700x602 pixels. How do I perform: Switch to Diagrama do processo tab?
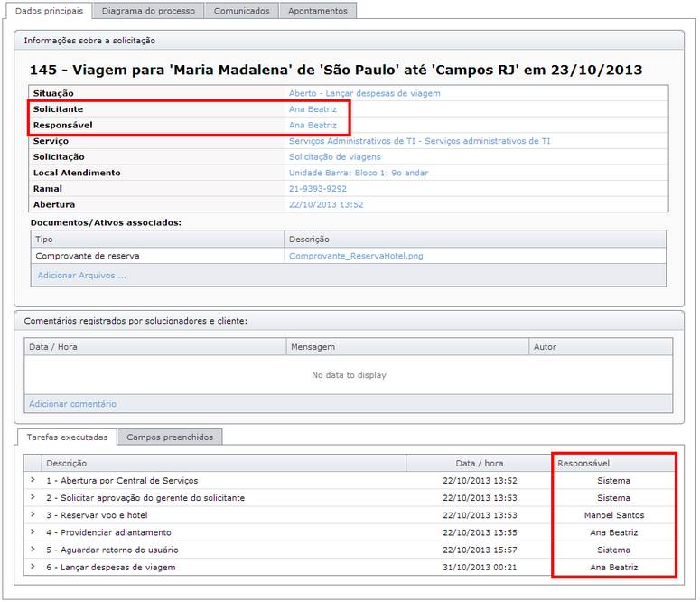pyautogui.click(x=148, y=11)
